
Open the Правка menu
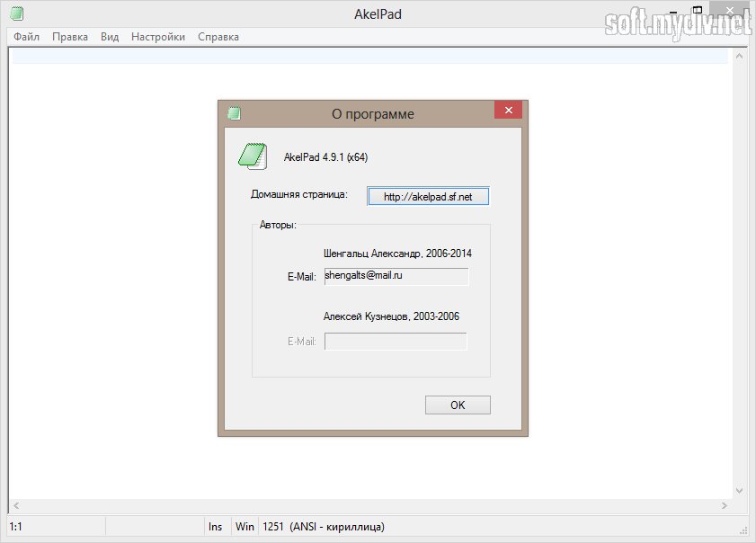(70, 37)
